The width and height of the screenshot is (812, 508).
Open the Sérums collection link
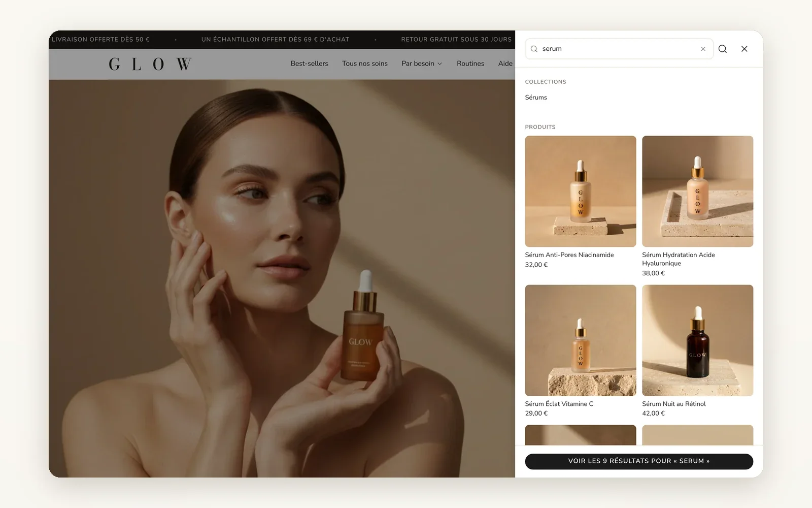click(536, 97)
